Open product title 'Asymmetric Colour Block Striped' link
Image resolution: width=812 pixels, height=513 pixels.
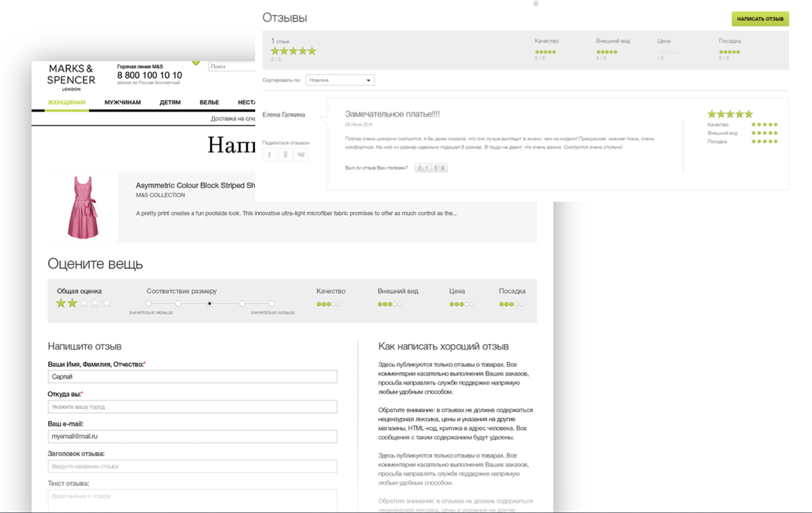(195, 185)
